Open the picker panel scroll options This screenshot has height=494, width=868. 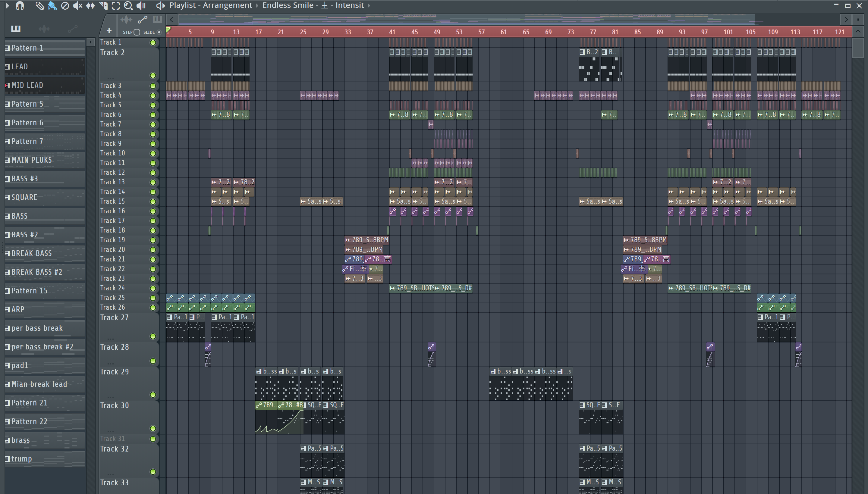coord(90,42)
